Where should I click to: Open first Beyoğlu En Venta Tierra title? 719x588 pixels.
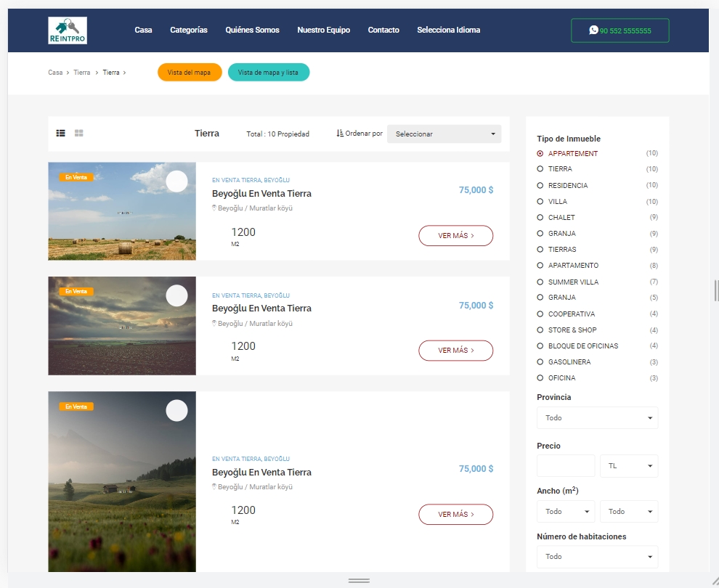point(261,194)
